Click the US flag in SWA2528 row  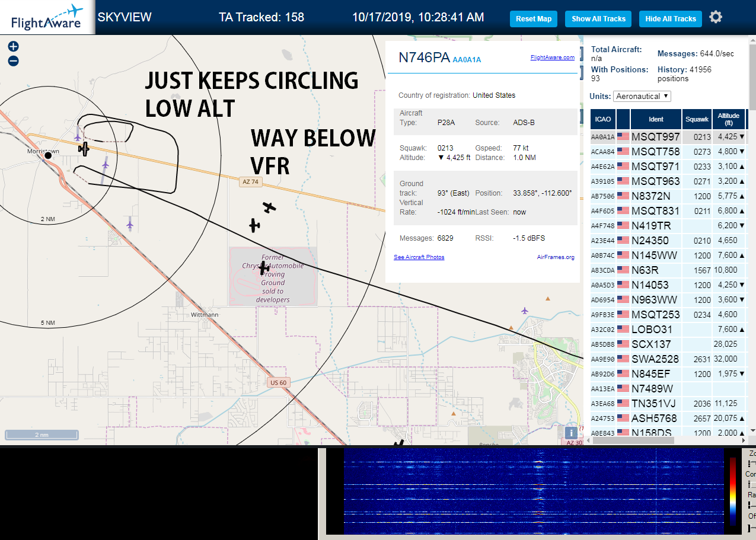tap(623, 359)
